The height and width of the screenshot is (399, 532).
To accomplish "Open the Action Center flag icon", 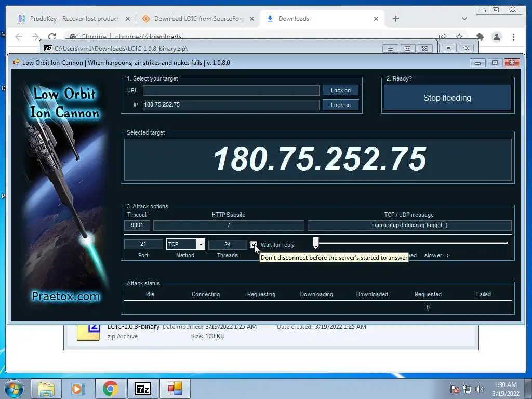I will point(454,389).
